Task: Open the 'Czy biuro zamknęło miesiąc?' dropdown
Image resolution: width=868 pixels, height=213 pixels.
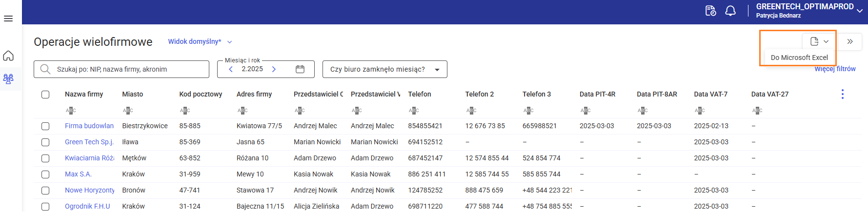Action: point(385,69)
